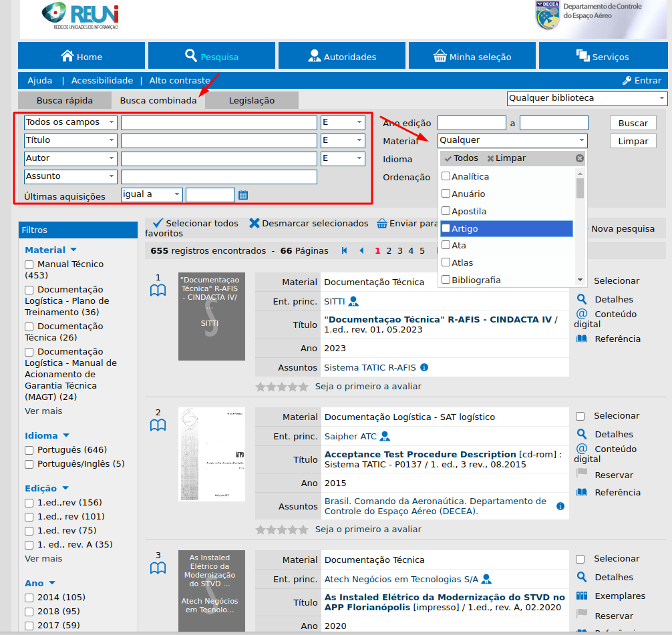672x635 pixels.
Task: Click the Desmarcar selecionados X icon
Action: (x=255, y=223)
